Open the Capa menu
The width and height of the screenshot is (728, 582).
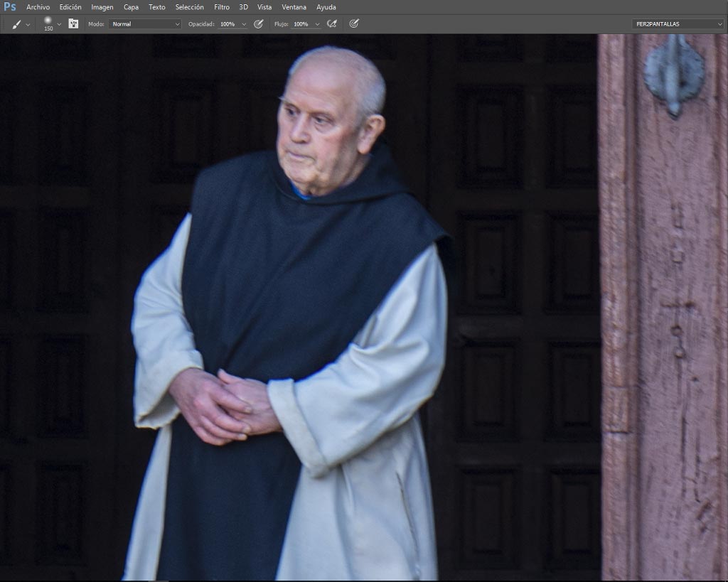click(x=131, y=7)
